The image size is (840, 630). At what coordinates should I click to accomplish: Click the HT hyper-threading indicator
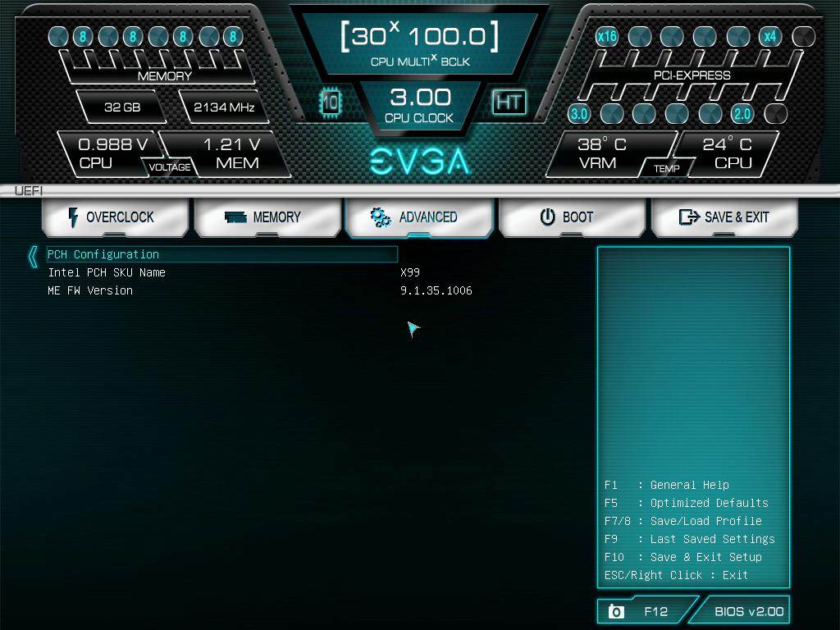click(x=509, y=102)
